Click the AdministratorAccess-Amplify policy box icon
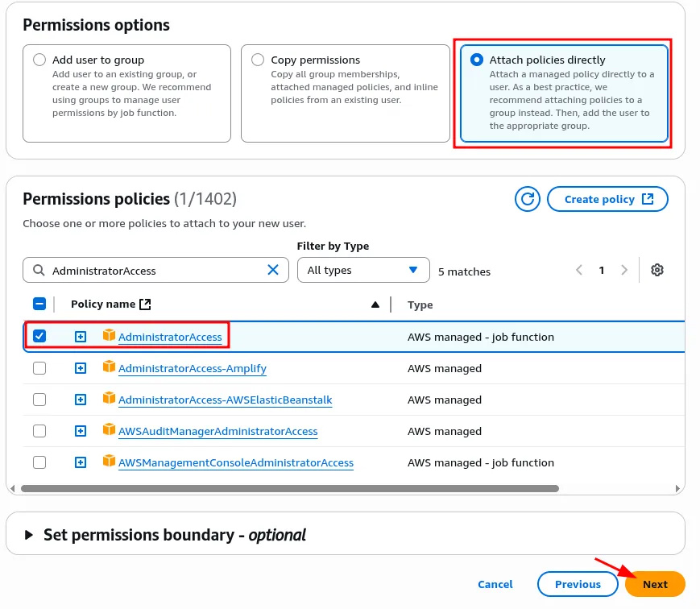 (x=109, y=367)
